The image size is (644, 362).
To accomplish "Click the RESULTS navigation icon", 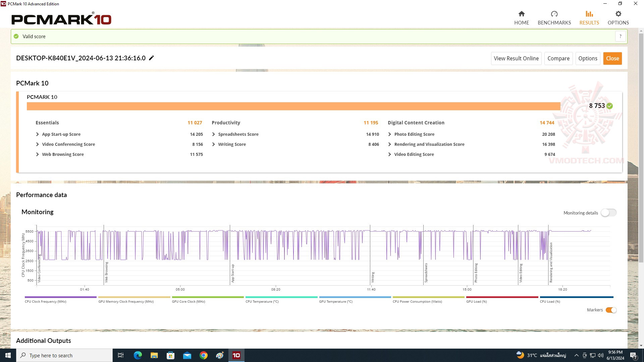I will (589, 14).
